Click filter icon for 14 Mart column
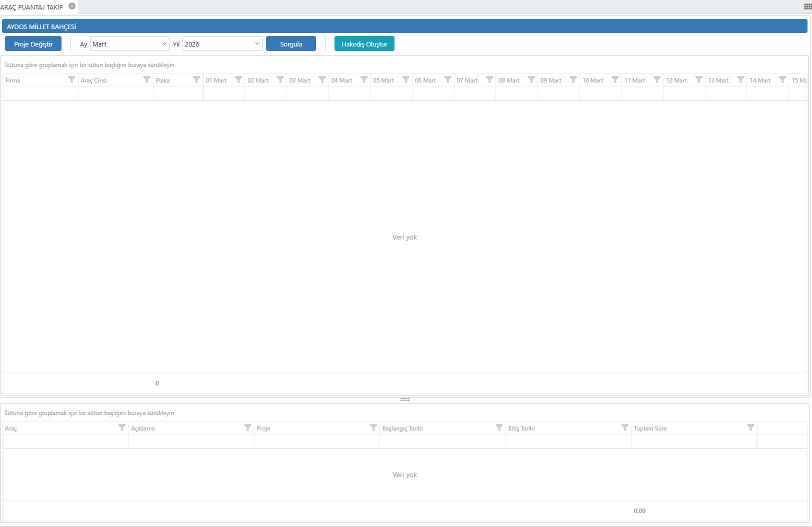The height and width of the screenshot is (527, 812). pyautogui.click(x=782, y=80)
